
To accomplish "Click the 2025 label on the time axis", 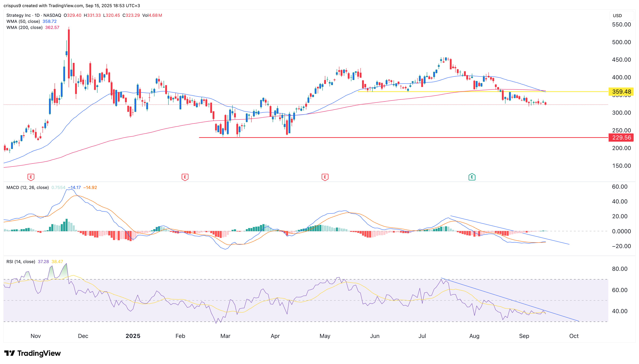I will (133, 336).
